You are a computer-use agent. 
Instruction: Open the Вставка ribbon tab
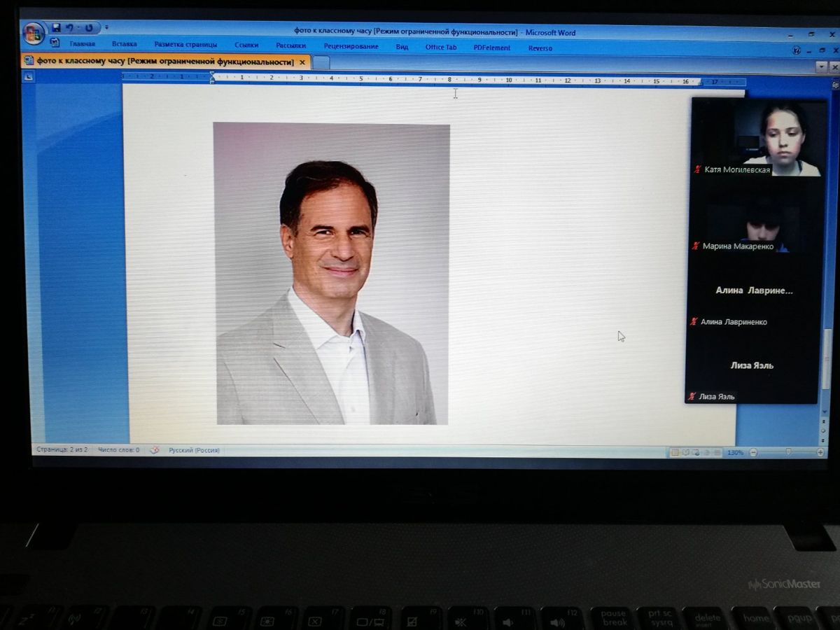(x=124, y=44)
